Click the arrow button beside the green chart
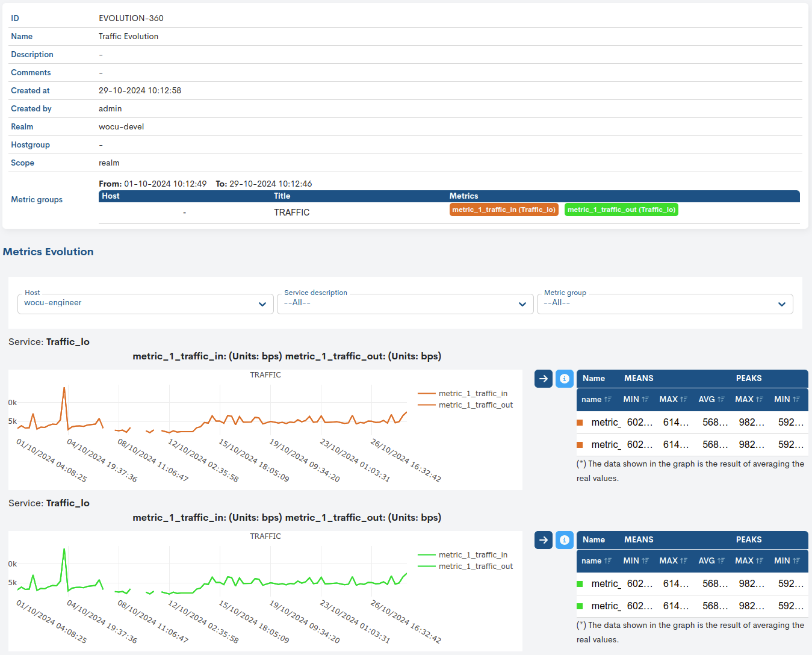 click(544, 540)
